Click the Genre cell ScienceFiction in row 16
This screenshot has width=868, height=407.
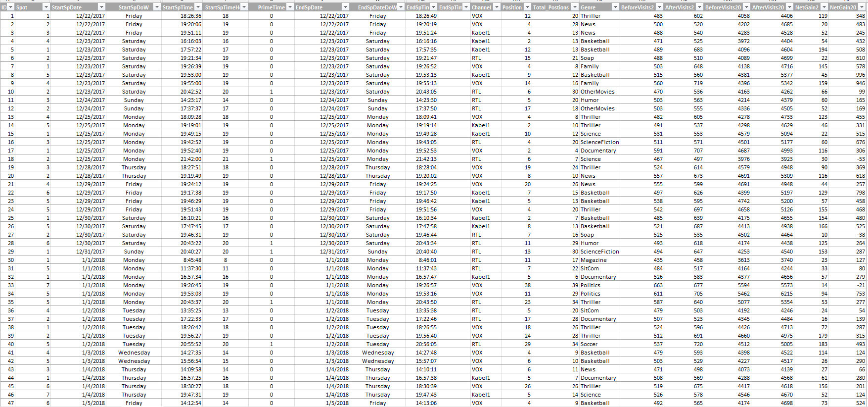[x=599, y=142]
